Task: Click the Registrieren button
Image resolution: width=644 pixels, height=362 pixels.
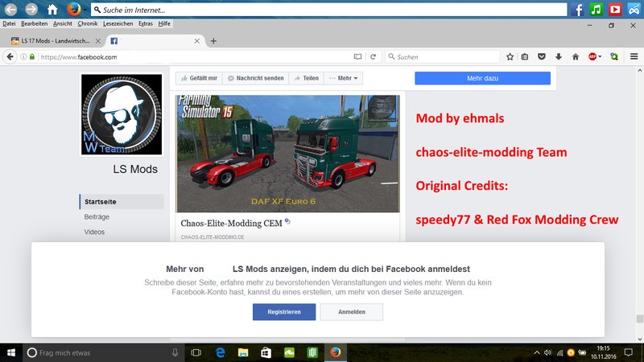Action: pyautogui.click(x=284, y=312)
